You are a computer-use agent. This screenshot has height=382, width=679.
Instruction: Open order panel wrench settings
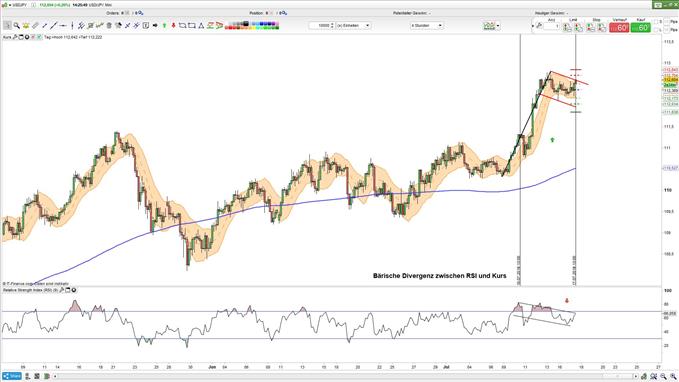(x=539, y=26)
